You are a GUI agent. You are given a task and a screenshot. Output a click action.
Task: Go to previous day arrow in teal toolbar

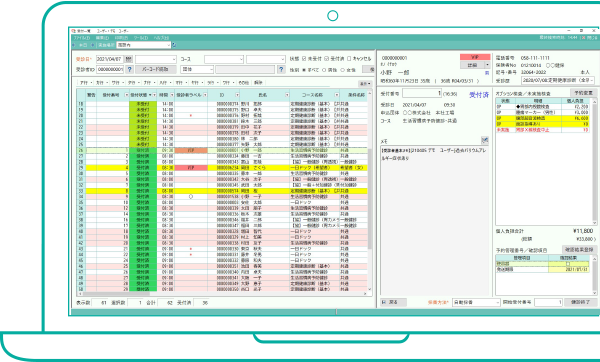pyautogui.click(x=74, y=45)
